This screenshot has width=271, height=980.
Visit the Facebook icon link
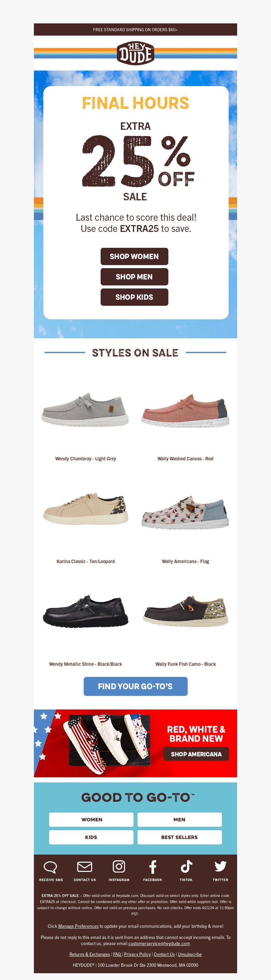coord(152,867)
